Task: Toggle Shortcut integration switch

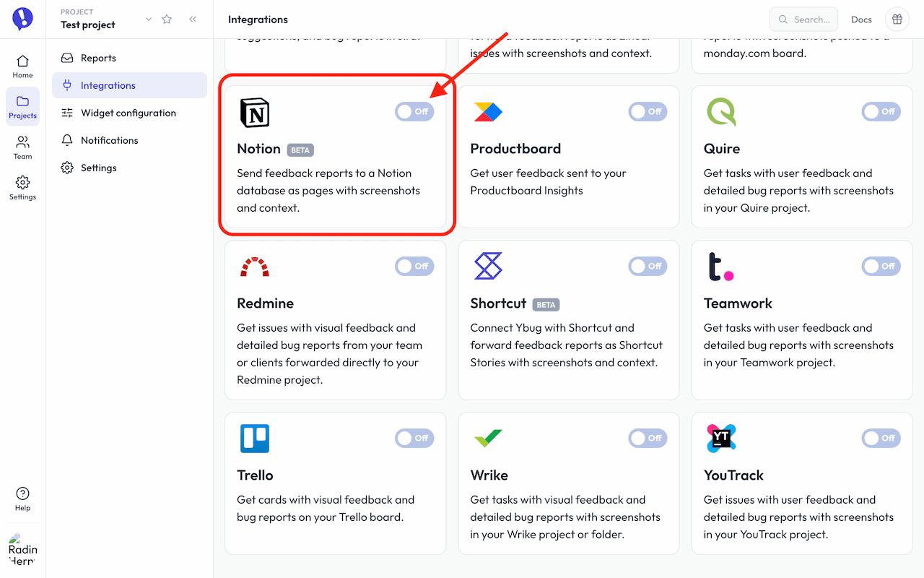Action: coord(648,266)
